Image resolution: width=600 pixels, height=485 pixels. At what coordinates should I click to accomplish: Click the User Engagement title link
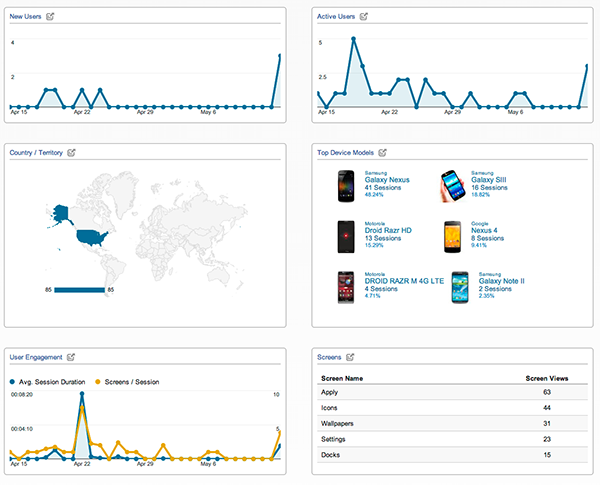(x=36, y=357)
